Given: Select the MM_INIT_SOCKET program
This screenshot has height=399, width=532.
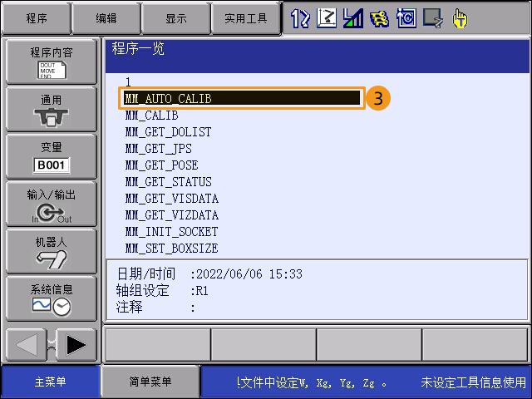Looking at the screenshot, I should [171, 232].
